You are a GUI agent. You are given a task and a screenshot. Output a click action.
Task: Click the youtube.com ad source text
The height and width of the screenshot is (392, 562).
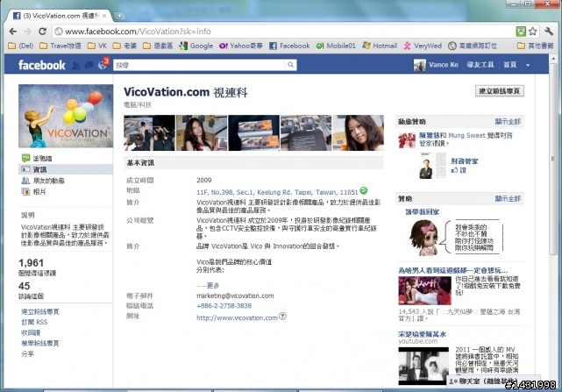point(417,341)
